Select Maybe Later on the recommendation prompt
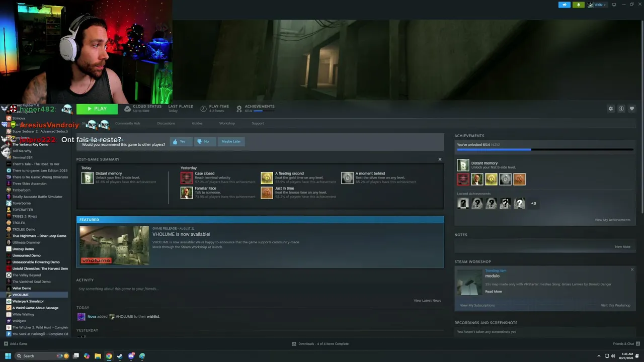644x362 pixels. click(x=231, y=141)
